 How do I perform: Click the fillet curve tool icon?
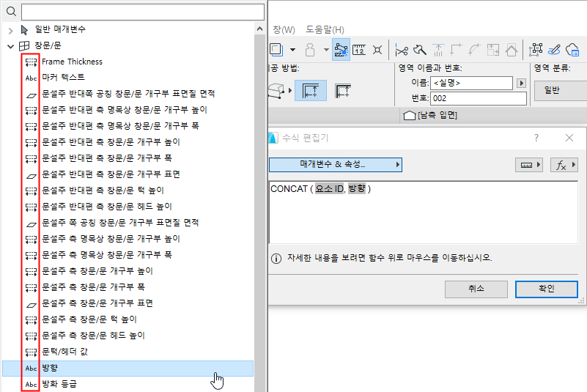click(x=475, y=50)
